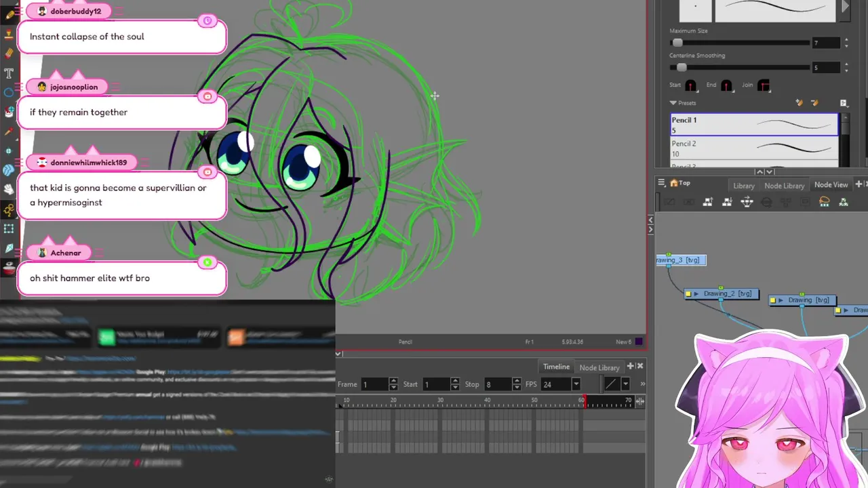
Task: Select the Ellipse shape tool
Action: click(x=9, y=92)
